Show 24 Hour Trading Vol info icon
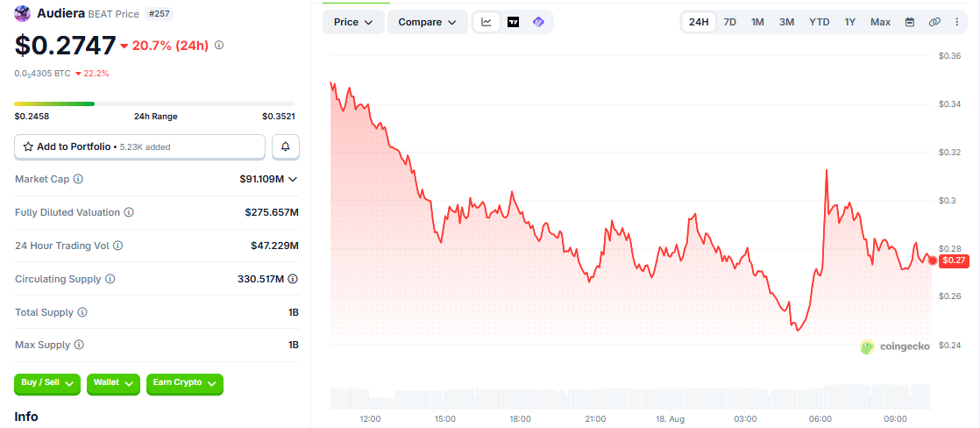The height and width of the screenshot is (428, 980). click(118, 246)
